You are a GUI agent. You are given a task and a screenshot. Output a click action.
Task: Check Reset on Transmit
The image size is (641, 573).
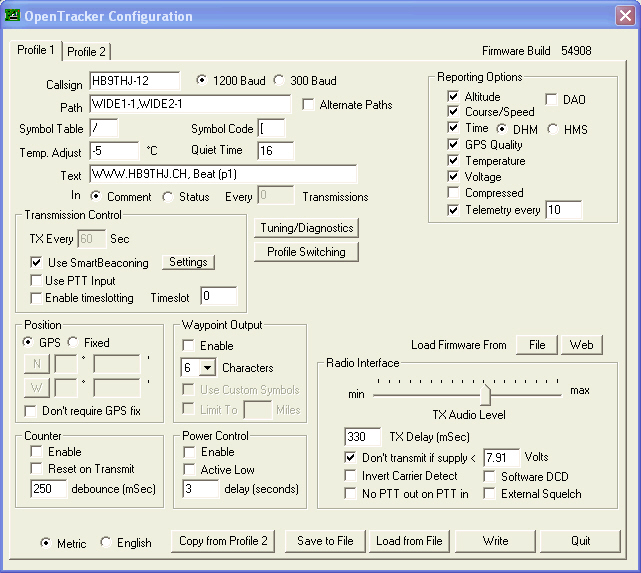[x=36, y=468]
